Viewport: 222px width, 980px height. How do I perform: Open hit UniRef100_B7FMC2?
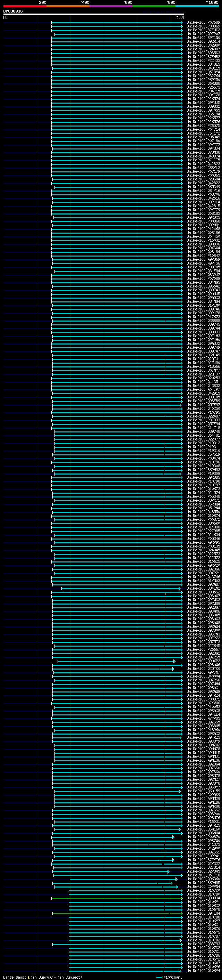coord(203,30)
